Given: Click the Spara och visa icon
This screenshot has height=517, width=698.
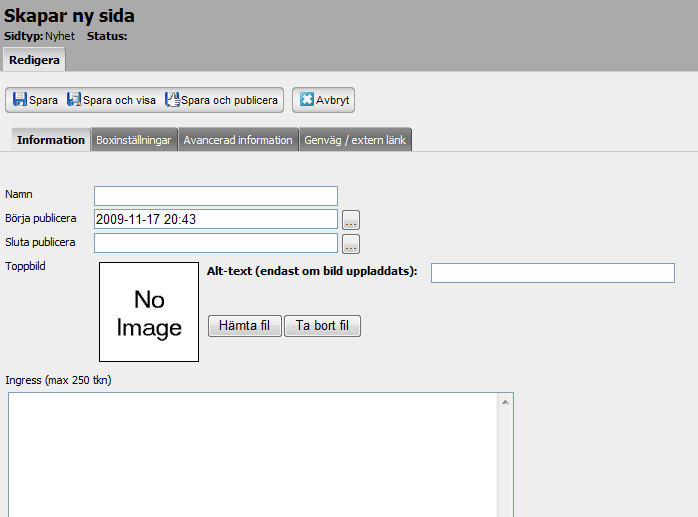Looking at the screenshot, I should (74, 99).
